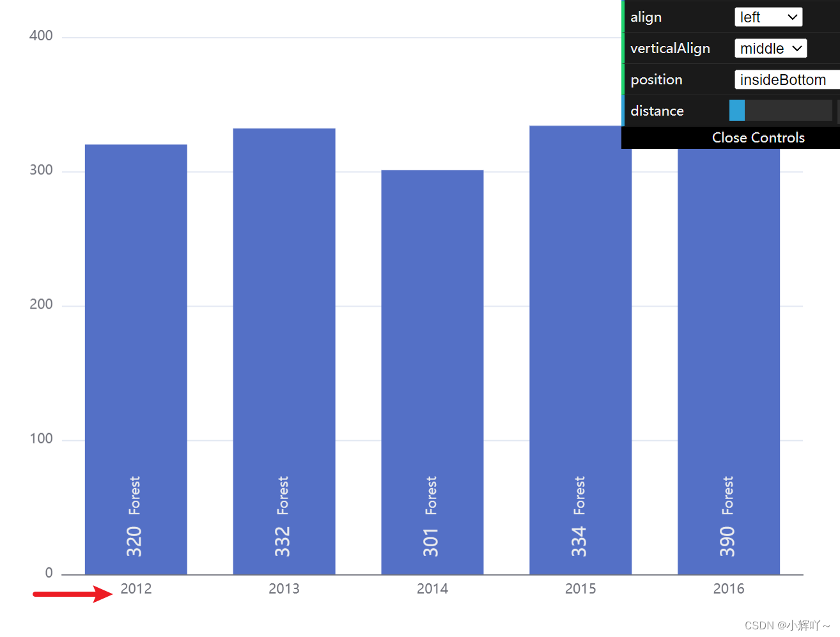Open the align dropdown set to left

point(768,17)
